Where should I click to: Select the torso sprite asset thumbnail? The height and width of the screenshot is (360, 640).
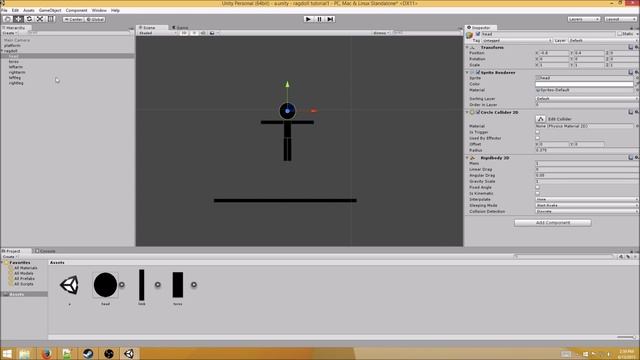tap(178, 285)
